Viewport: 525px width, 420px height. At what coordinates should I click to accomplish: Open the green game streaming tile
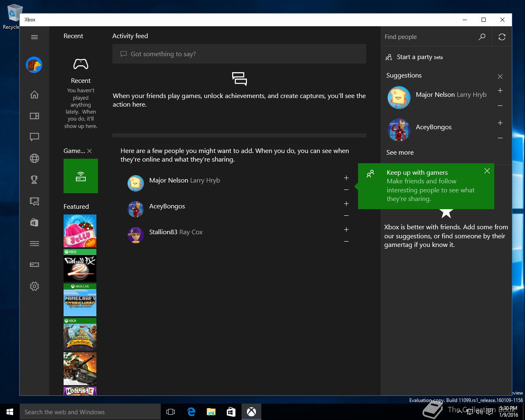click(x=81, y=176)
